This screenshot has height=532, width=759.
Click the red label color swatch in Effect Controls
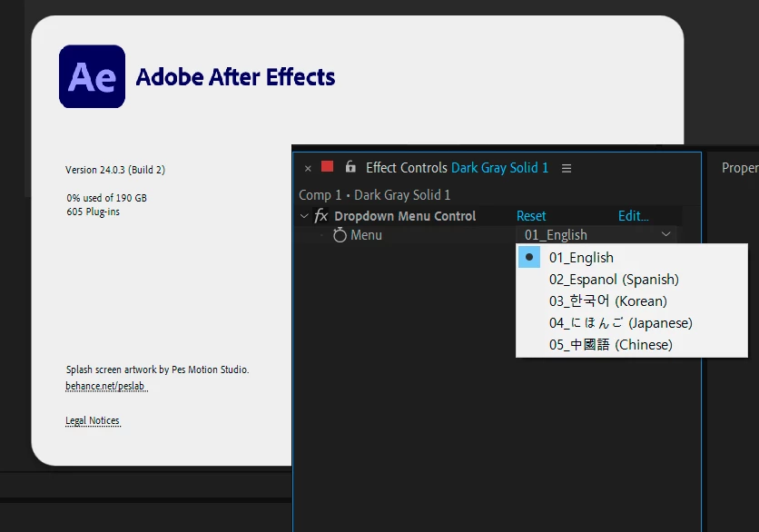tap(327, 166)
